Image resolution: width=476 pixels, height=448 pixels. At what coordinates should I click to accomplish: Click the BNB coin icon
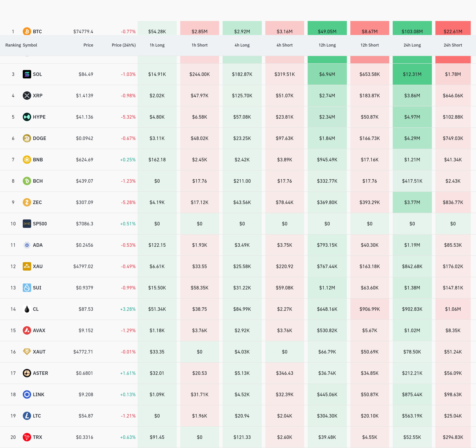click(x=27, y=159)
